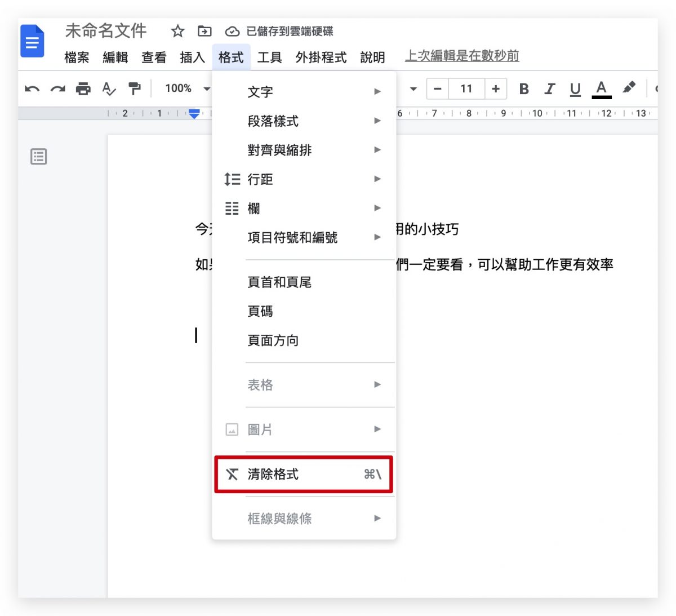Viewport: 676px width, 616px height.
Task: Open the 插入 menu
Action: point(192,57)
